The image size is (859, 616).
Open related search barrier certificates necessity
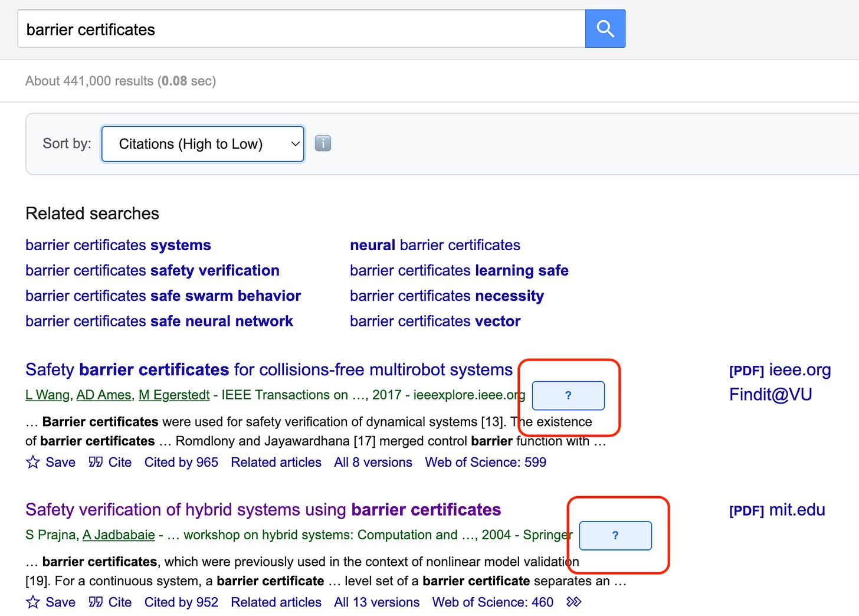(447, 296)
